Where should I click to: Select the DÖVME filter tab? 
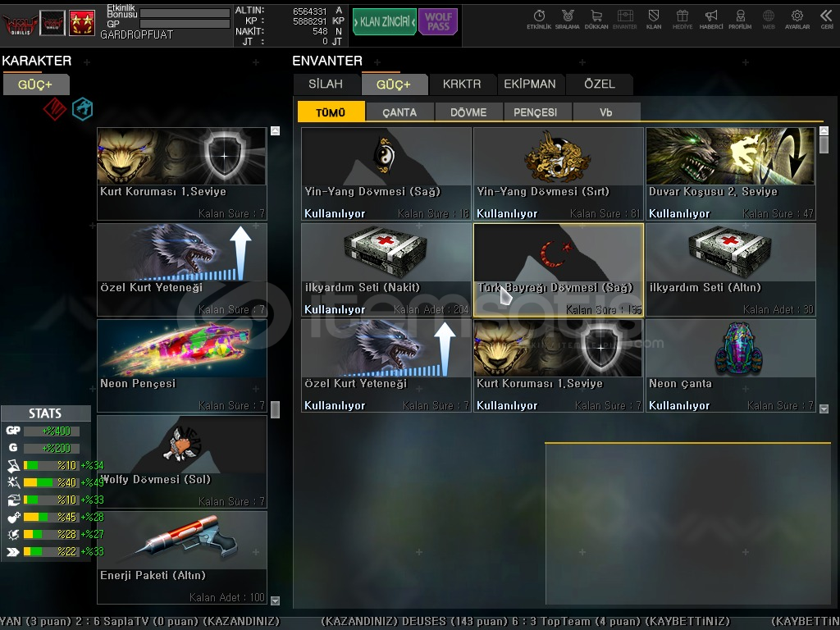(x=468, y=112)
